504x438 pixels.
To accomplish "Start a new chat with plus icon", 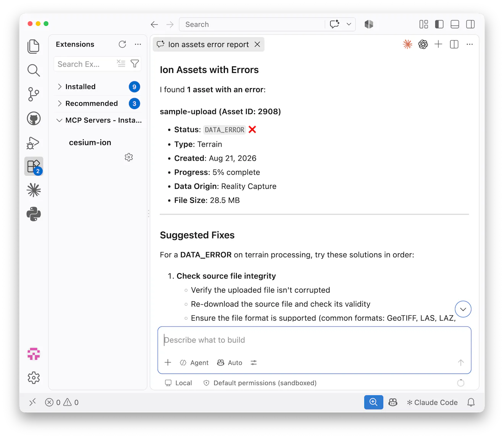I will coord(438,44).
